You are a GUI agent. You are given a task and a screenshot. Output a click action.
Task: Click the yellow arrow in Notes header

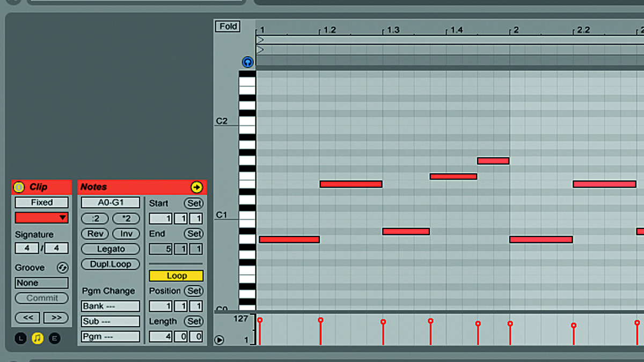click(x=196, y=187)
